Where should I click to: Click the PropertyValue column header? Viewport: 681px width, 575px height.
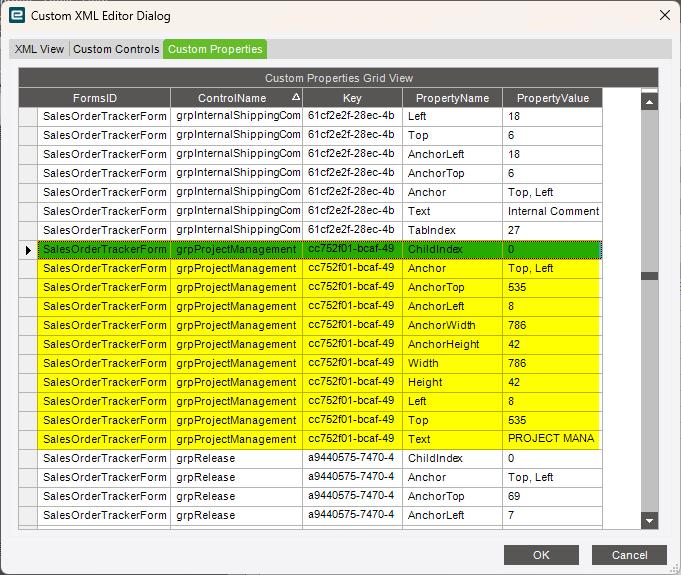click(x=553, y=98)
